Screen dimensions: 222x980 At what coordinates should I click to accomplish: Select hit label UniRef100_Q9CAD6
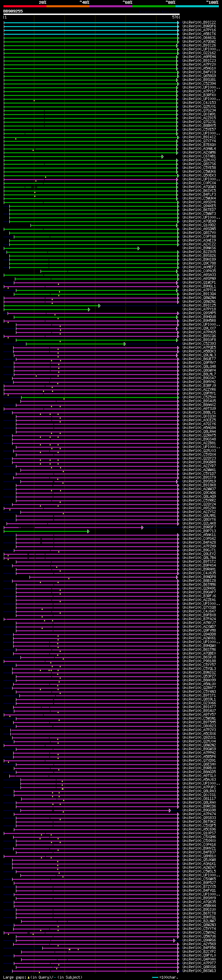pyautogui.click(x=199, y=493)
